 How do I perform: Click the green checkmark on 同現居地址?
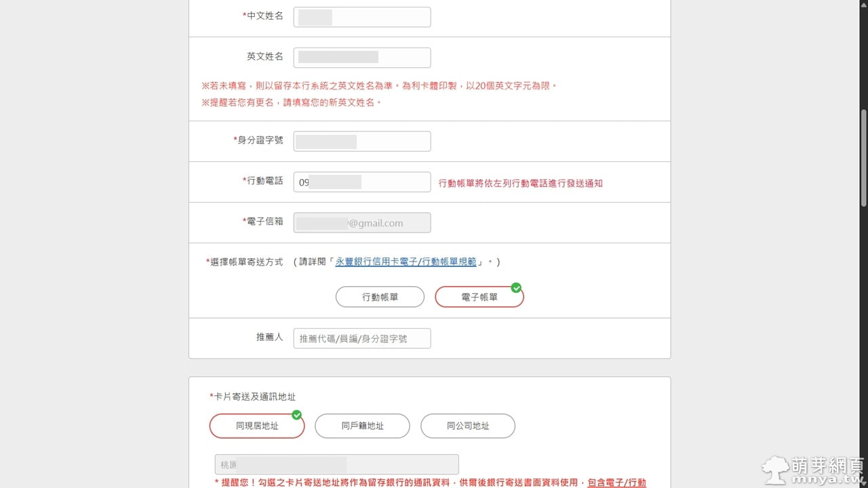click(296, 415)
